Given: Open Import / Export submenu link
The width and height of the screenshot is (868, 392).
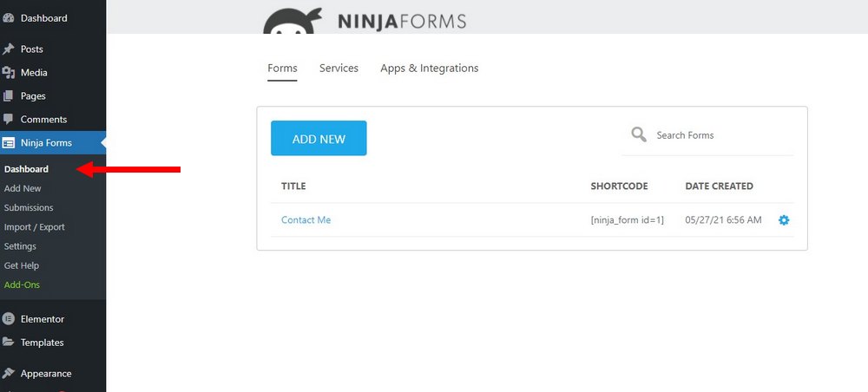Looking at the screenshot, I should click(35, 227).
